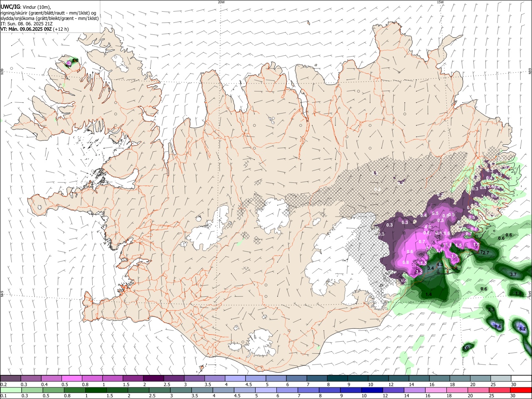Click the 2.2 value in magenta snow area
This screenshot has width=532, height=399.
(x=419, y=271)
